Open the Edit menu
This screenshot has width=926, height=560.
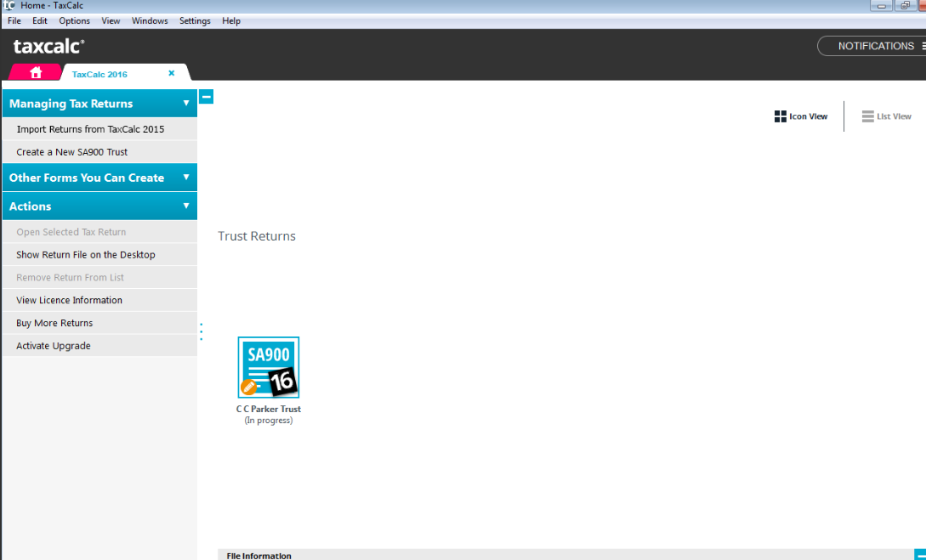(40, 20)
